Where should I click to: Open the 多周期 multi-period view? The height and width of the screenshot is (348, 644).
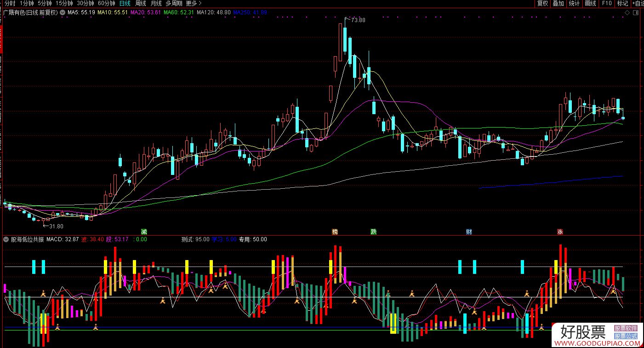[174, 3]
